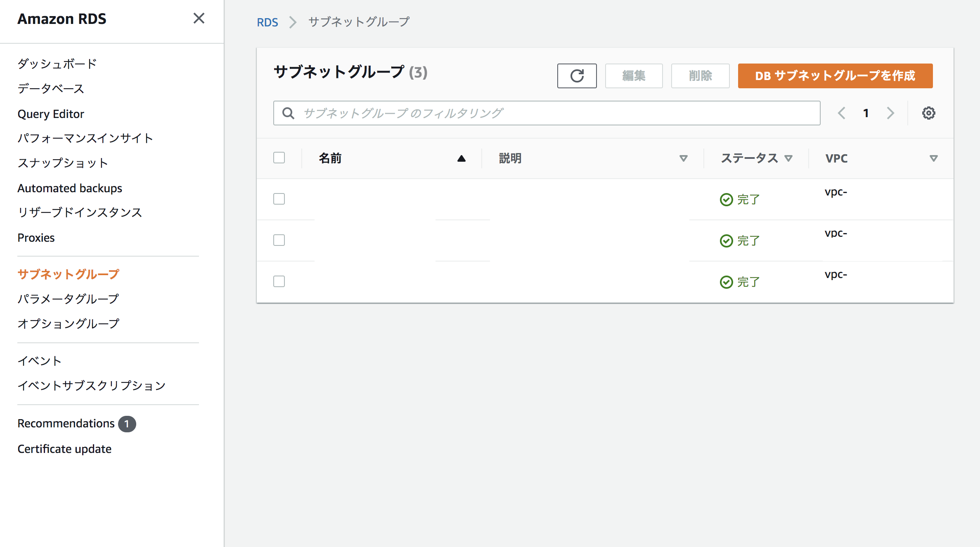
Task: Click ステータス column header label
Action: point(749,158)
